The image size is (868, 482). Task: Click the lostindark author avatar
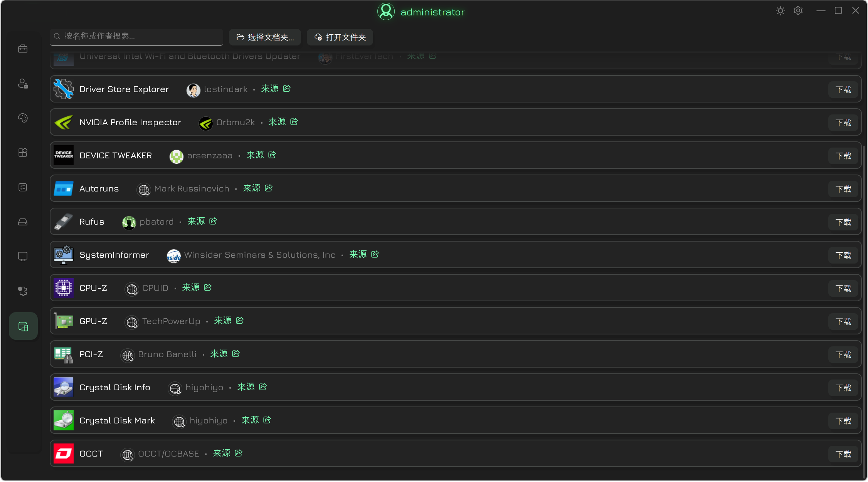pos(193,90)
